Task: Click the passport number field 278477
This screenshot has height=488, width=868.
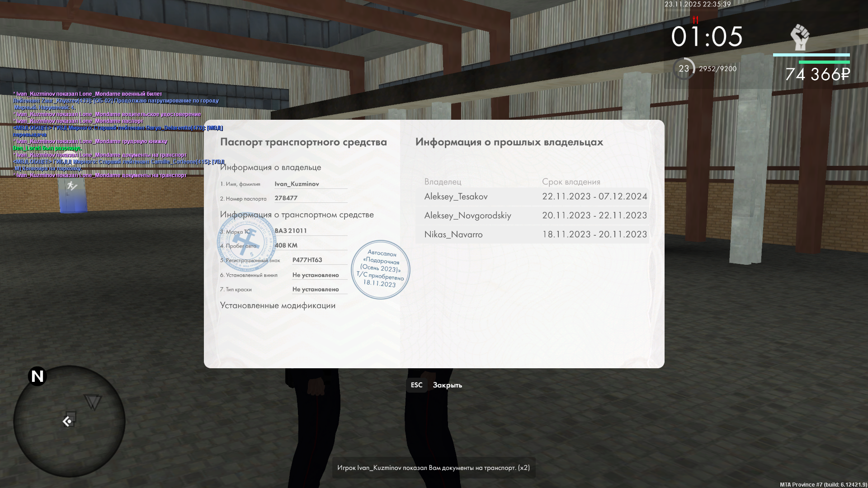Action: (x=286, y=198)
